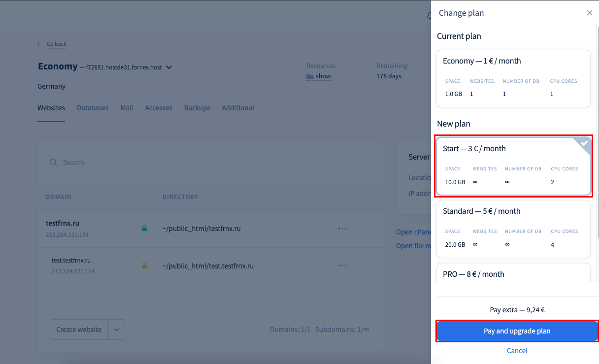Click the Domains: 1/1 counter
This screenshot has height=364, width=599.
pyautogui.click(x=290, y=330)
